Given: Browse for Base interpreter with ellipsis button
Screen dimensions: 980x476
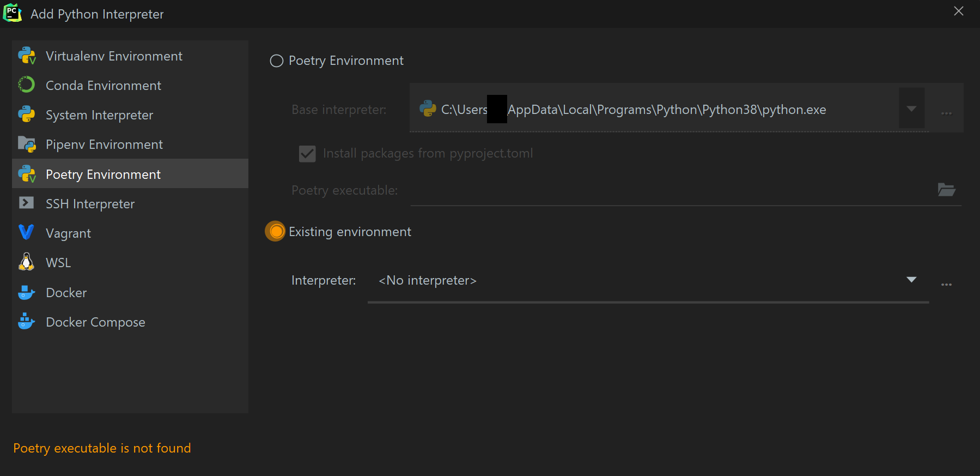Looking at the screenshot, I should (946, 113).
